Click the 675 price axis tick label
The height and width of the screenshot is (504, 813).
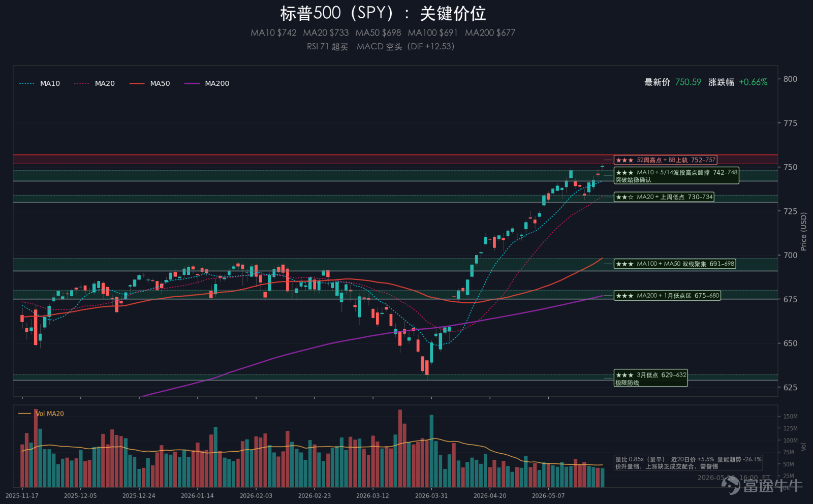(790, 300)
